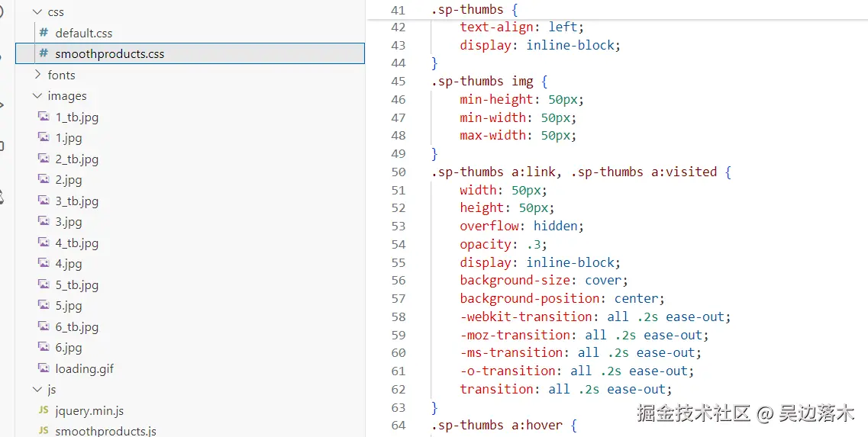The width and height of the screenshot is (868, 437).
Task: Click the -o-transition declaration line
Action: 577,371
